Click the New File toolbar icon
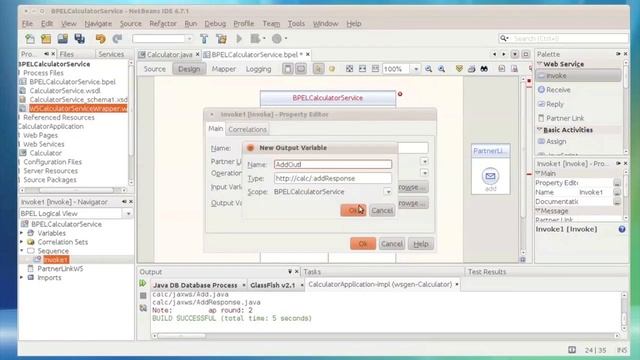Screen dimensions: 640x360 30,39
